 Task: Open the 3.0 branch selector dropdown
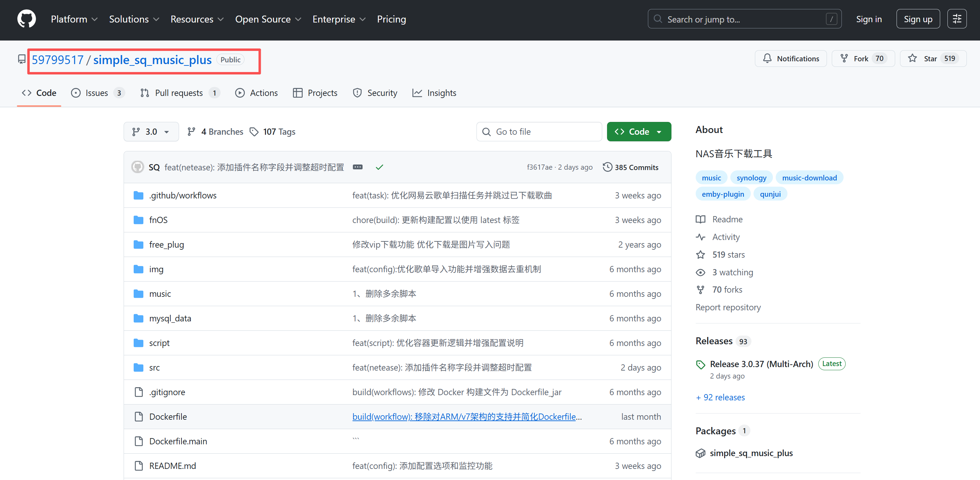coord(151,132)
